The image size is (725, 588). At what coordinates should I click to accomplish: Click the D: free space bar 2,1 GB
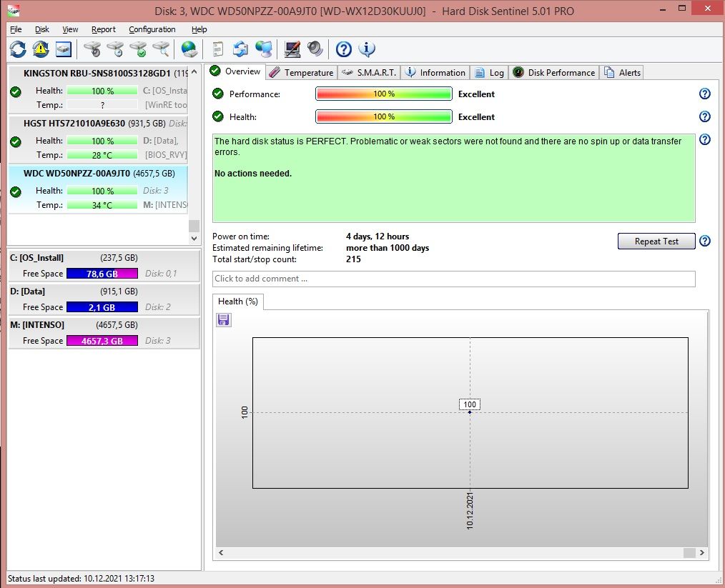[102, 307]
